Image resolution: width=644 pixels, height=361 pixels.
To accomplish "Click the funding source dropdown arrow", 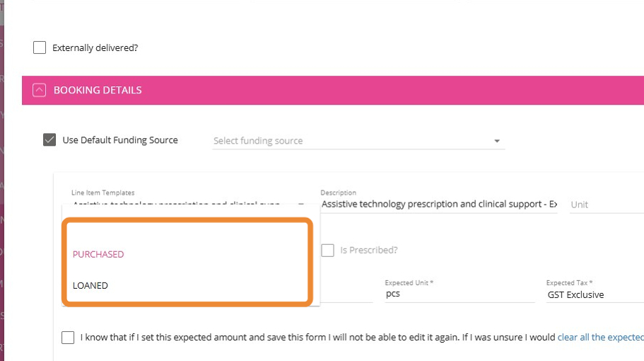I will point(497,141).
